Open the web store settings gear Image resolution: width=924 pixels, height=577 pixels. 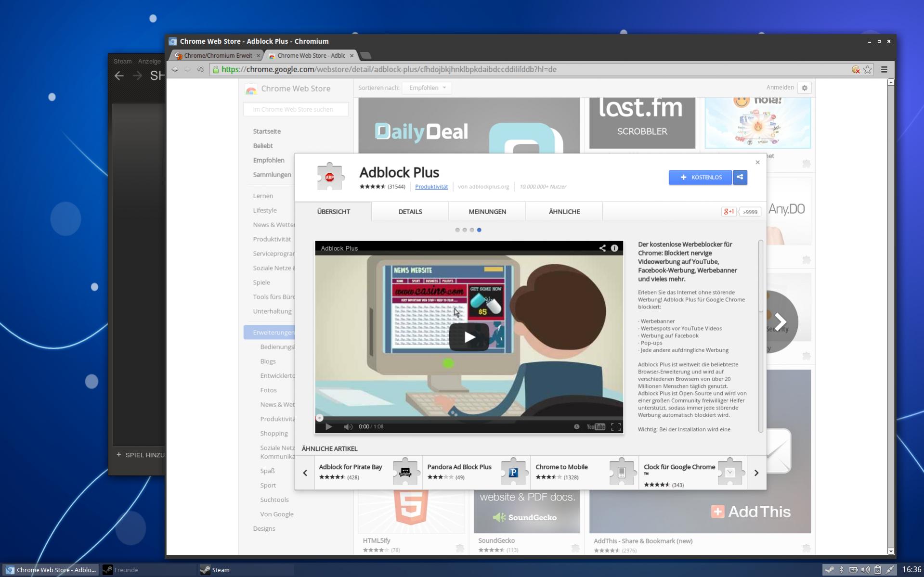tap(805, 88)
